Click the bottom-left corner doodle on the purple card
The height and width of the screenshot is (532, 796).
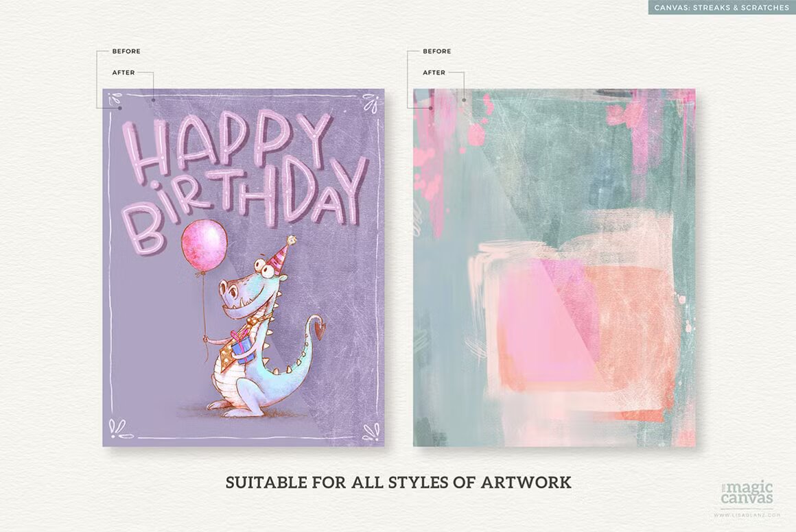click(121, 430)
